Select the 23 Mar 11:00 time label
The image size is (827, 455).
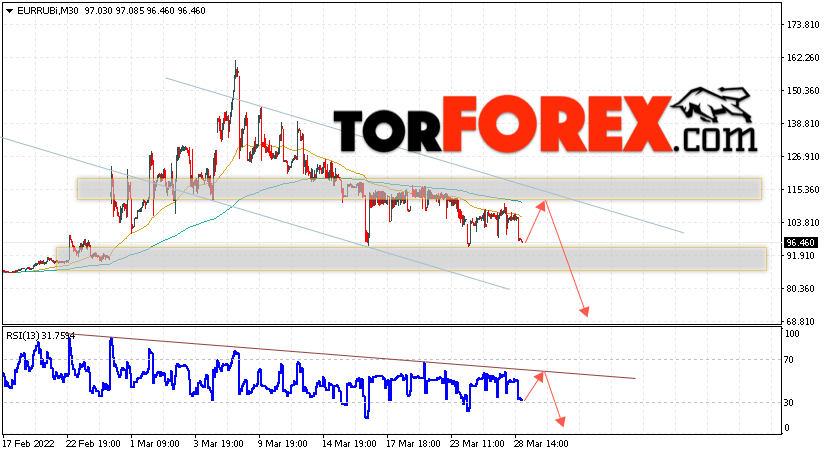[x=477, y=443]
